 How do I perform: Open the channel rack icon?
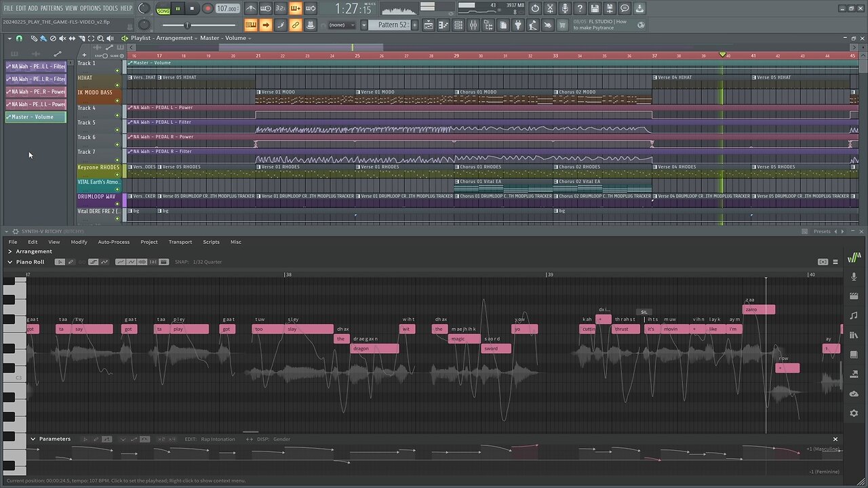458,25
